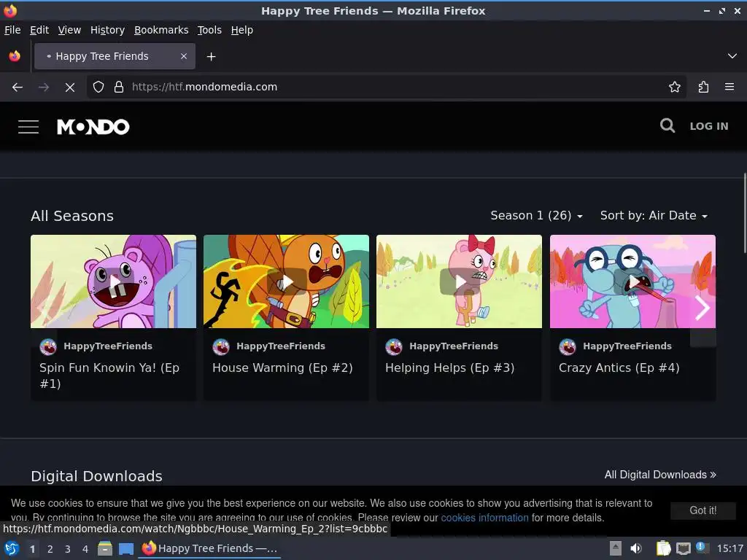Open a new tab
Image resolution: width=747 pixels, height=560 pixels.
tap(211, 57)
